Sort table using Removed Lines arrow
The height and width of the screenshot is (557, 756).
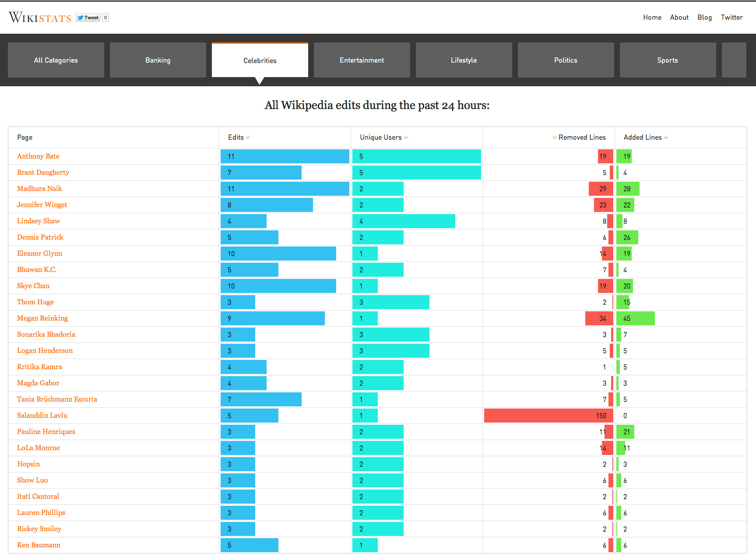click(554, 137)
